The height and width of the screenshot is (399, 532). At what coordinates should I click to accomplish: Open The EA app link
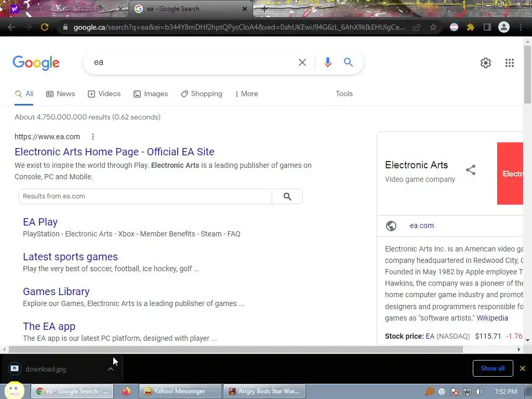[x=49, y=326]
